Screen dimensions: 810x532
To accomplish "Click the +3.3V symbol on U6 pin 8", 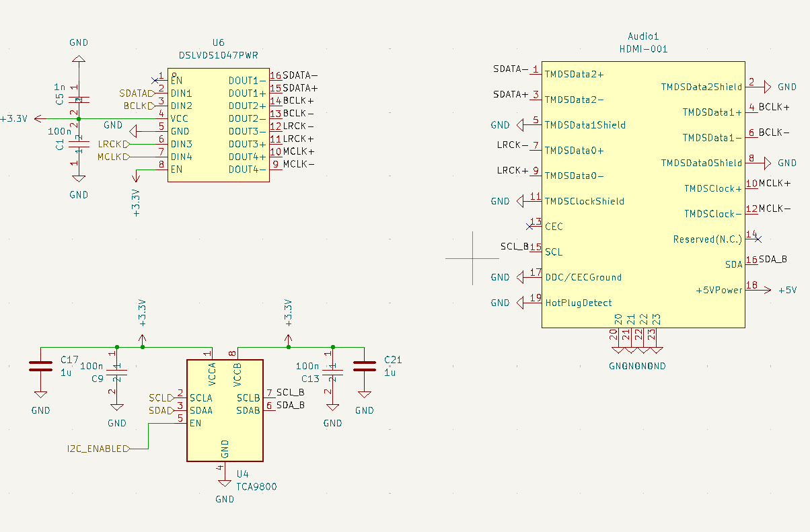I will point(135,177).
